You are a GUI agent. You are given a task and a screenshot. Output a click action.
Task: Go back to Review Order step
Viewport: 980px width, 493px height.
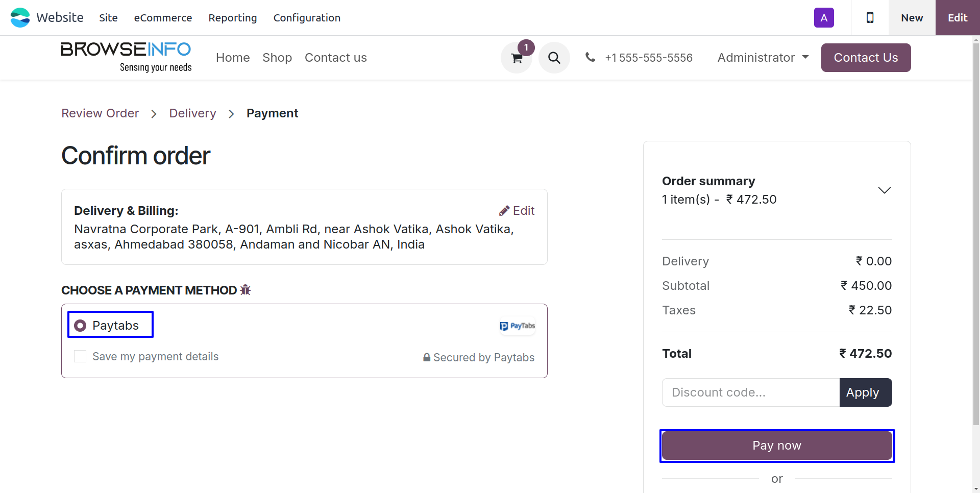(x=100, y=113)
